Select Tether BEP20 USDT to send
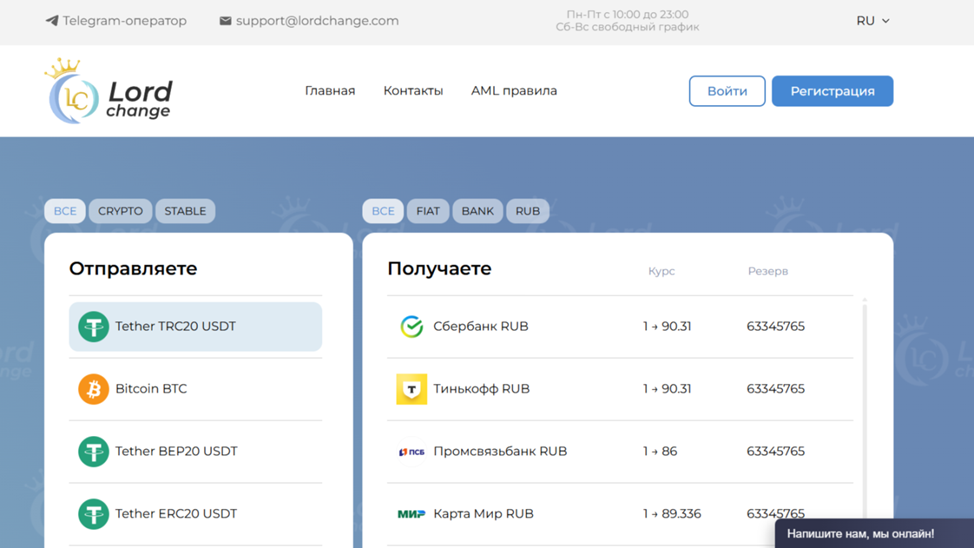The width and height of the screenshot is (974, 548). [196, 452]
